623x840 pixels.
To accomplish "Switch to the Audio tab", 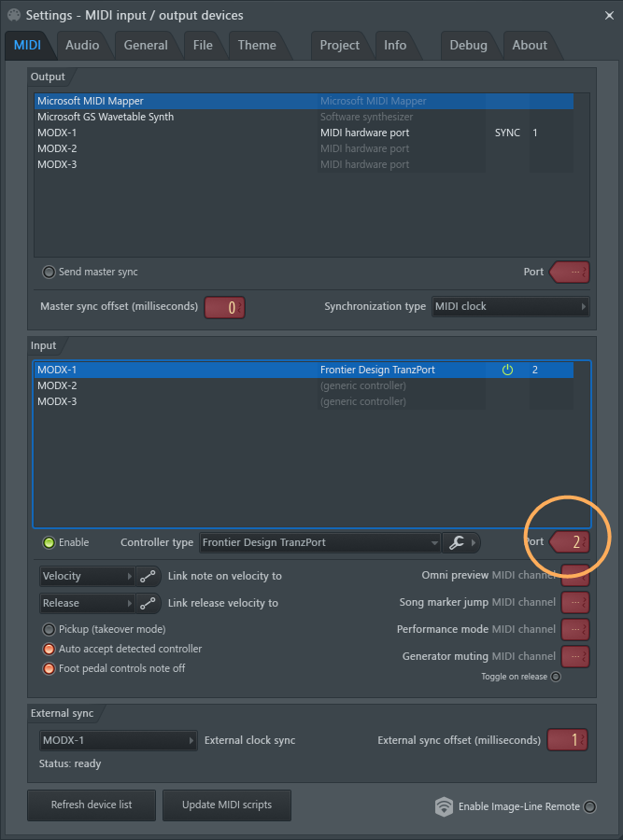I will pos(82,46).
